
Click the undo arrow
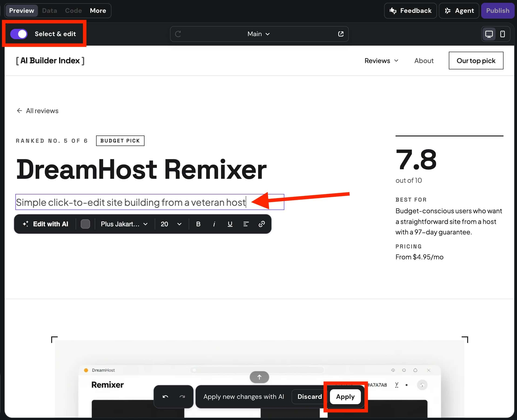(165, 396)
